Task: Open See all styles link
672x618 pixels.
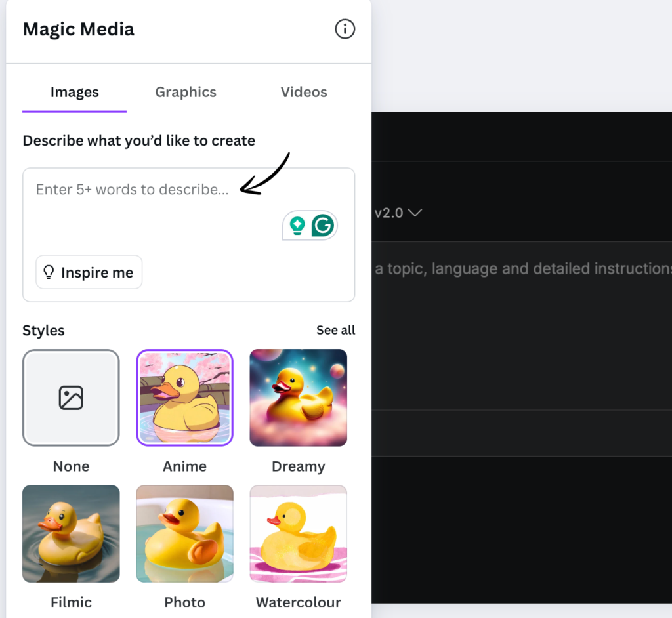Action: [335, 330]
